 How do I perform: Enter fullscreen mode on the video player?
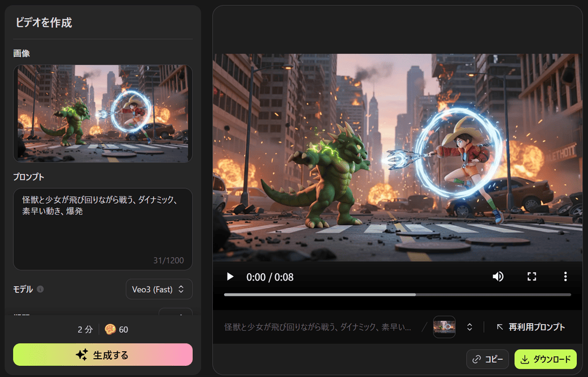pos(532,277)
